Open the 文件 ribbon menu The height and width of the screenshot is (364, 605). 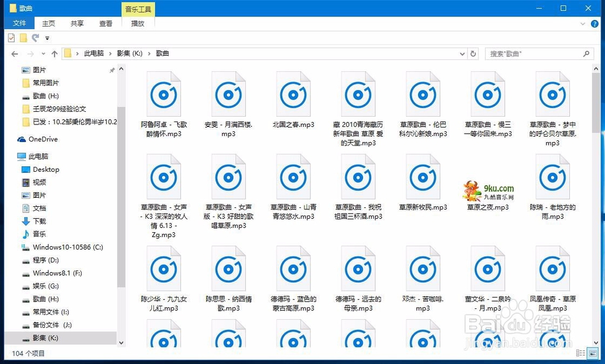pos(19,23)
